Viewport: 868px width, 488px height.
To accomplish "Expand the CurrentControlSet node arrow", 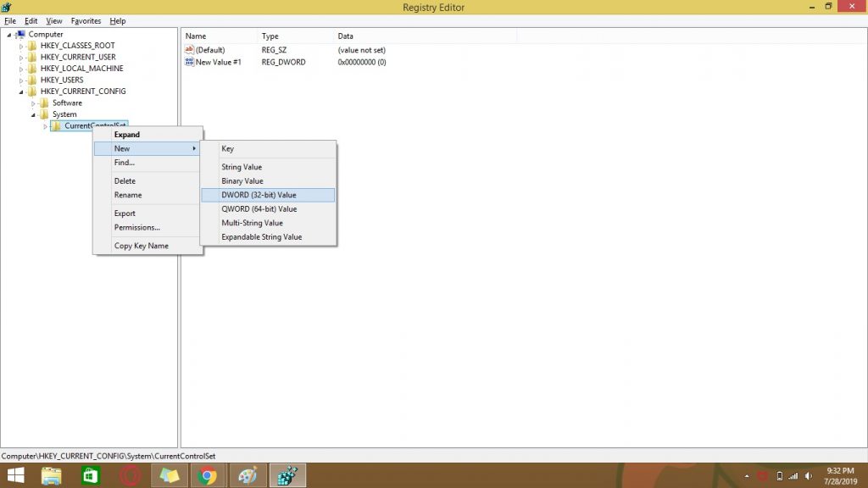I will [46, 127].
